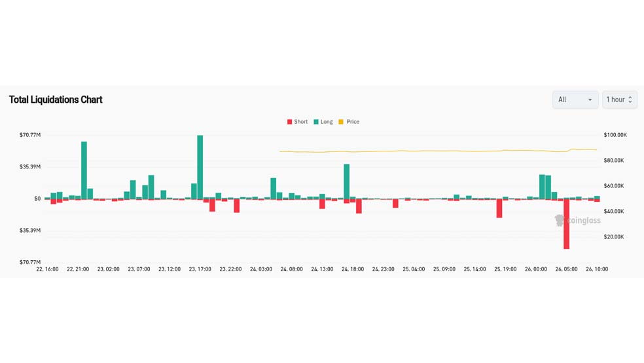Click the $100.00K price axis label
The height and width of the screenshot is (363, 644).
click(x=615, y=135)
